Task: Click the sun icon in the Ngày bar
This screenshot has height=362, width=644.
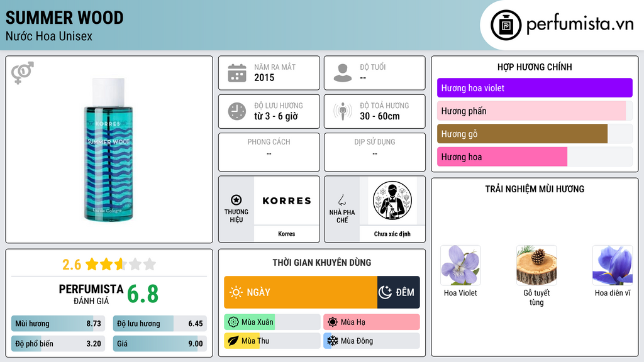Action: click(x=236, y=292)
